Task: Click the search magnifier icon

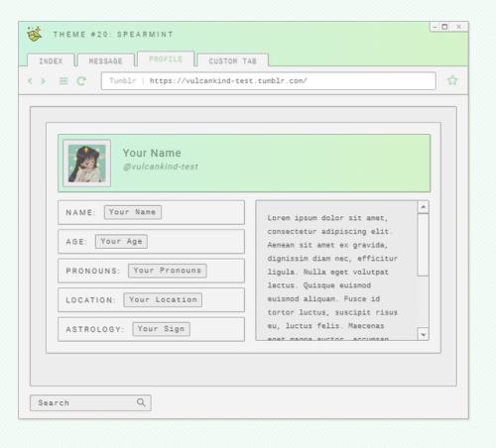Action: pyautogui.click(x=141, y=402)
